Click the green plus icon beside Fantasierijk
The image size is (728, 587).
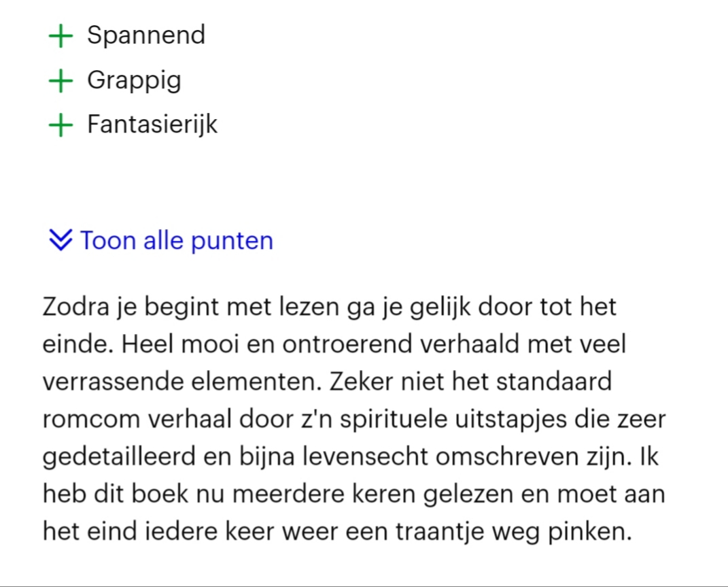[x=60, y=125]
